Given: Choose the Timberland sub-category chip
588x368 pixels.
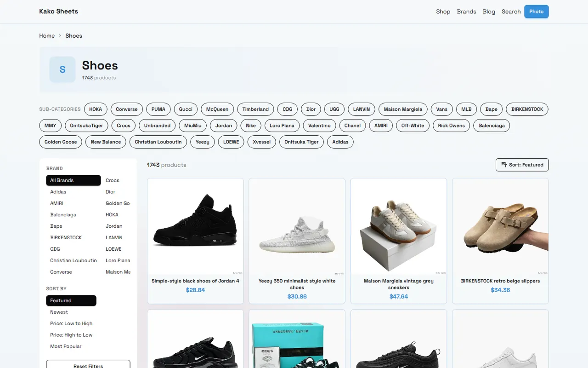Looking at the screenshot, I should tap(255, 109).
